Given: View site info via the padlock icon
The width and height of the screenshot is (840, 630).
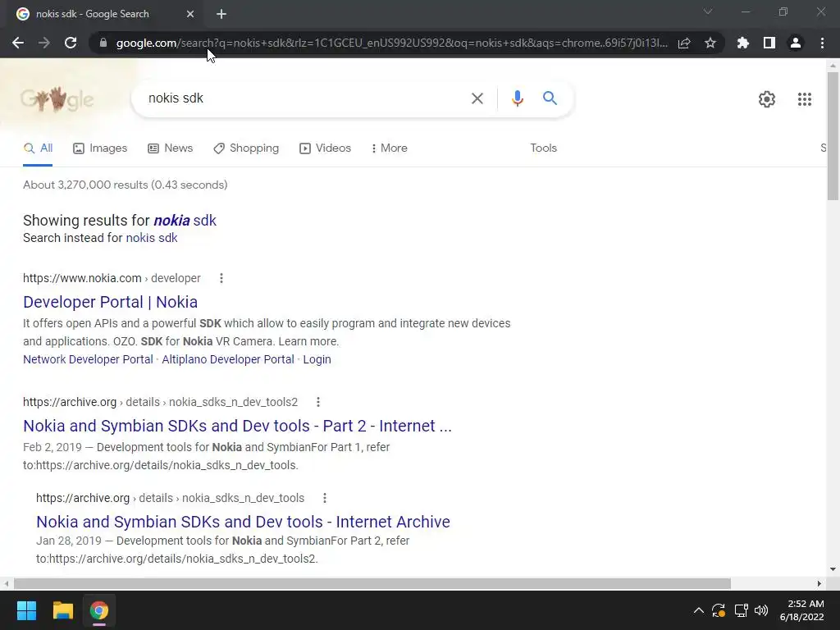Looking at the screenshot, I should (x=103, y=43).
